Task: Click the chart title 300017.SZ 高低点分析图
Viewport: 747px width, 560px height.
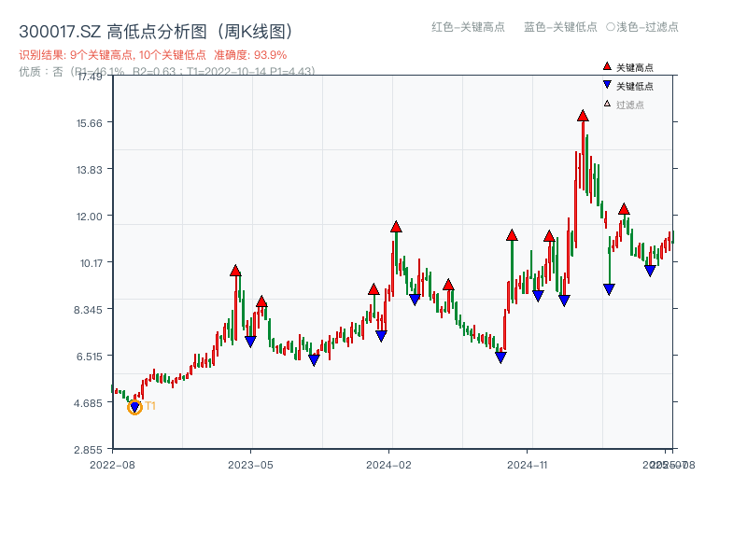Action: tap(155, 32)
